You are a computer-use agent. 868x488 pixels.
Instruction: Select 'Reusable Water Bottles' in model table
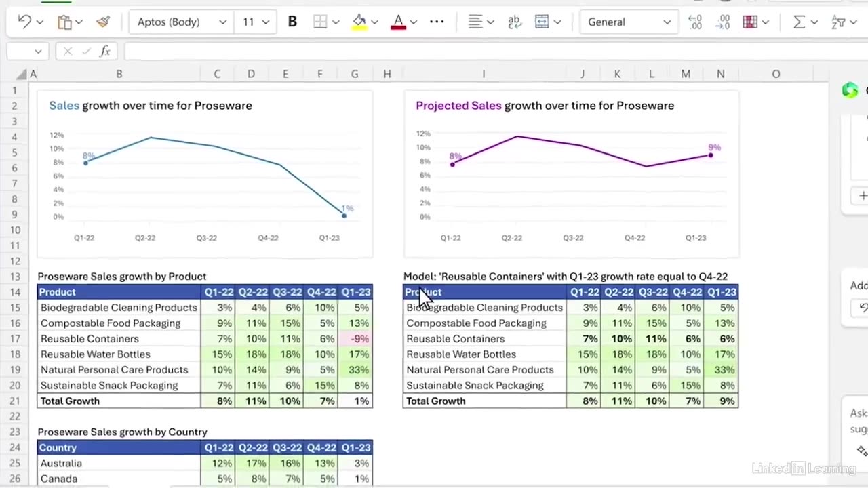461,354
